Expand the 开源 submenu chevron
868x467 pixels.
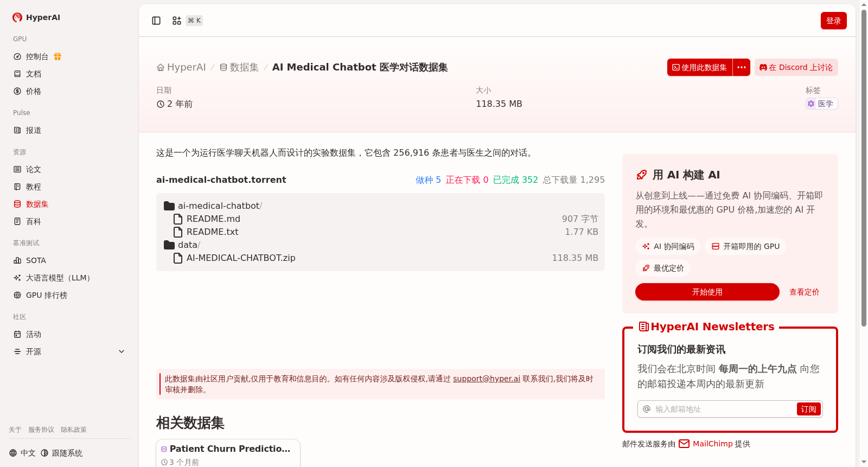122,351
